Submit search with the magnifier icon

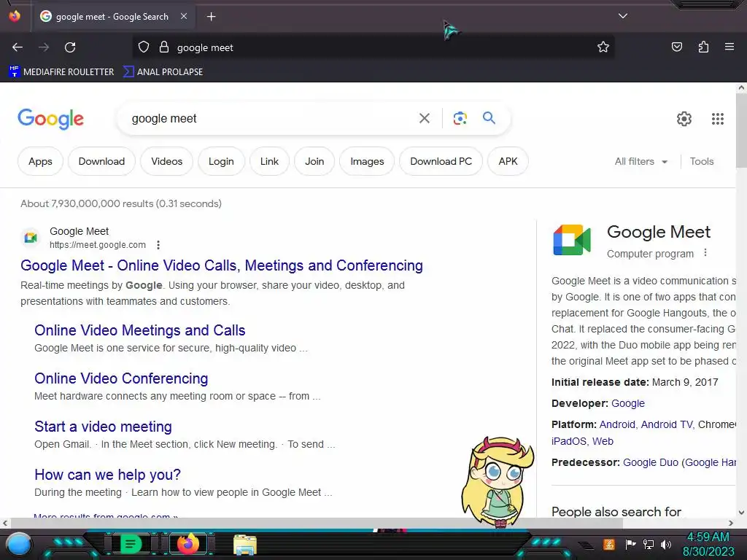489,117
